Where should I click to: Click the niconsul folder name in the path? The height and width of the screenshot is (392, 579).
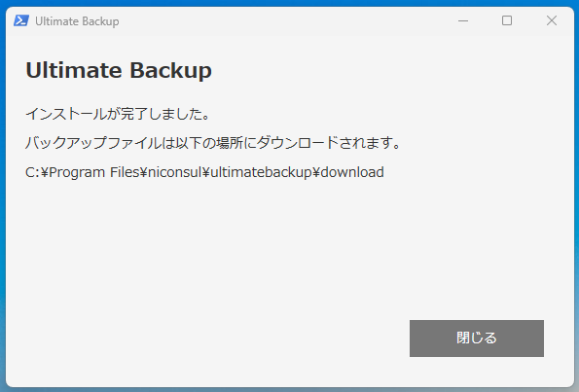[x=174, y=172]
